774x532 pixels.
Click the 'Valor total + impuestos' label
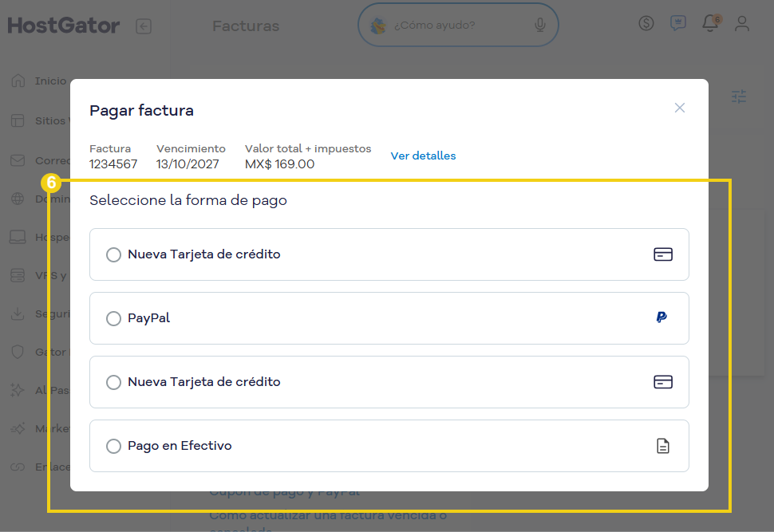(308, 148)
